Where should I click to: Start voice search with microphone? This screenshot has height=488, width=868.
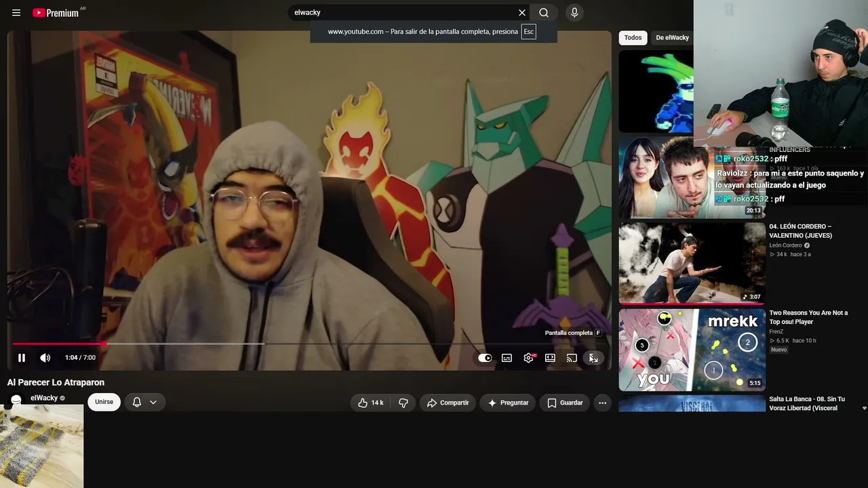coord(574,13)
